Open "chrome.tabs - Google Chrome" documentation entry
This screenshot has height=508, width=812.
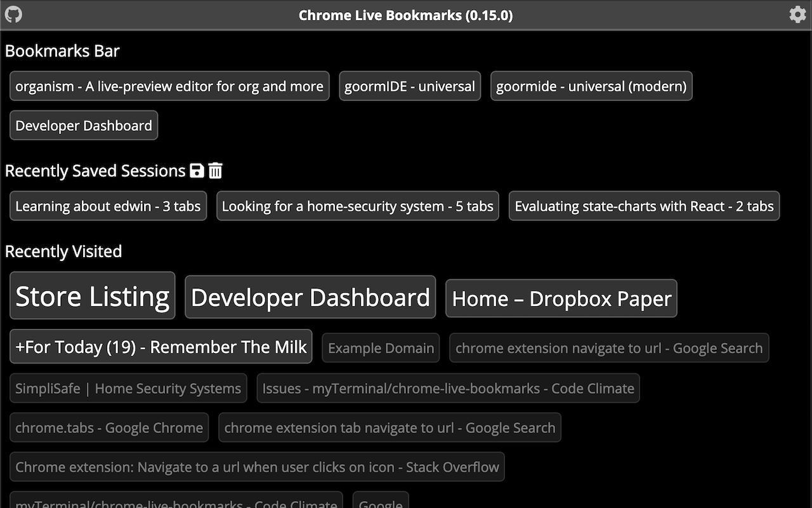108,427
